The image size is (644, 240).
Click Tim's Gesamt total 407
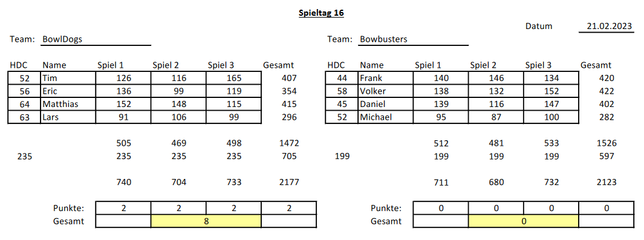point(288,79)
